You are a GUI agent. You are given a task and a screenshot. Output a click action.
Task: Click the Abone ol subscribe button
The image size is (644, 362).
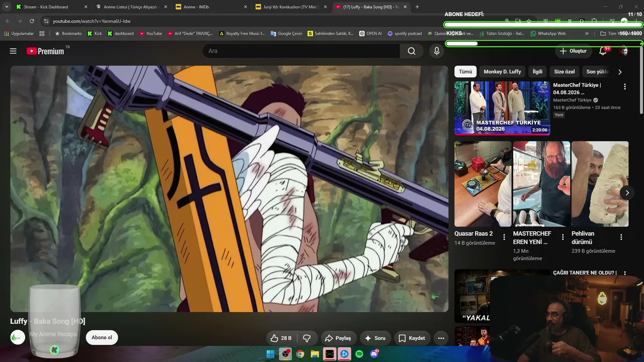pos(102,338)
